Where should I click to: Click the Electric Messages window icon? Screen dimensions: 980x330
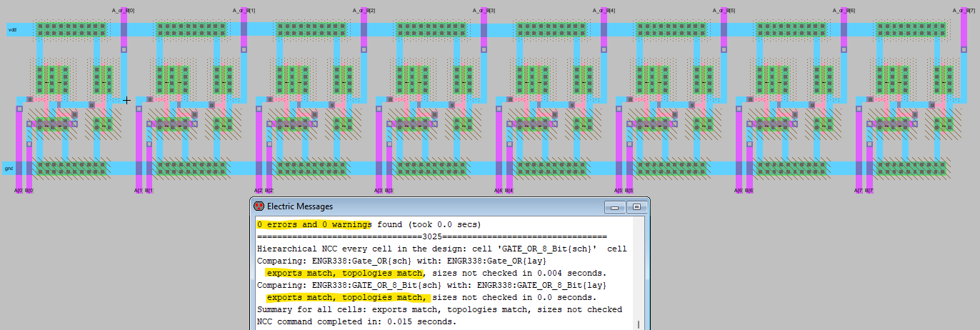[259, 206]
